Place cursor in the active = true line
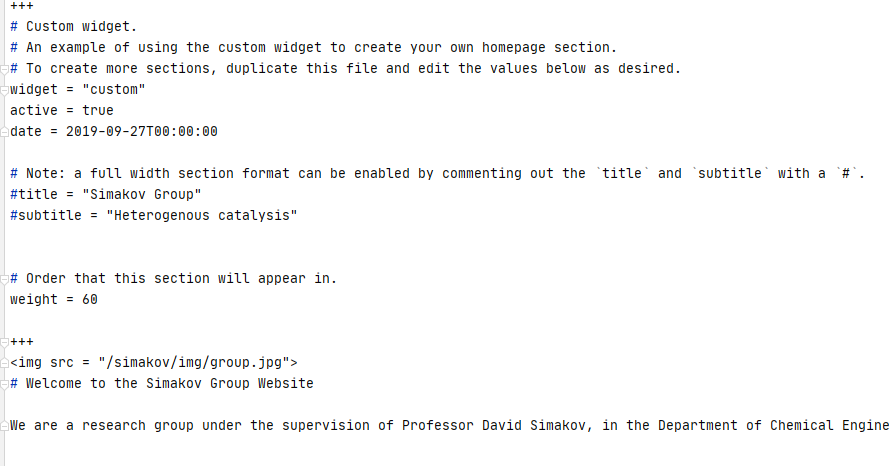 62,111
